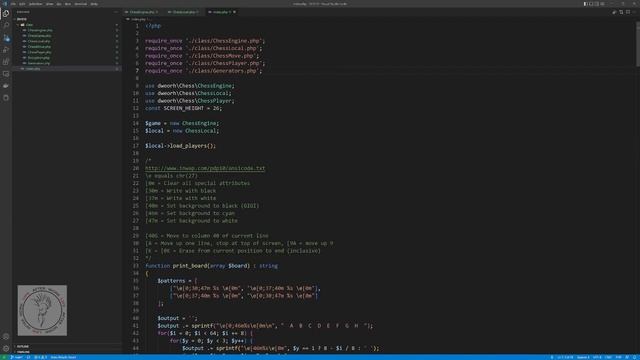Toggle the secondary side bar layout icon
640x360 pixels.
[596, 4]
